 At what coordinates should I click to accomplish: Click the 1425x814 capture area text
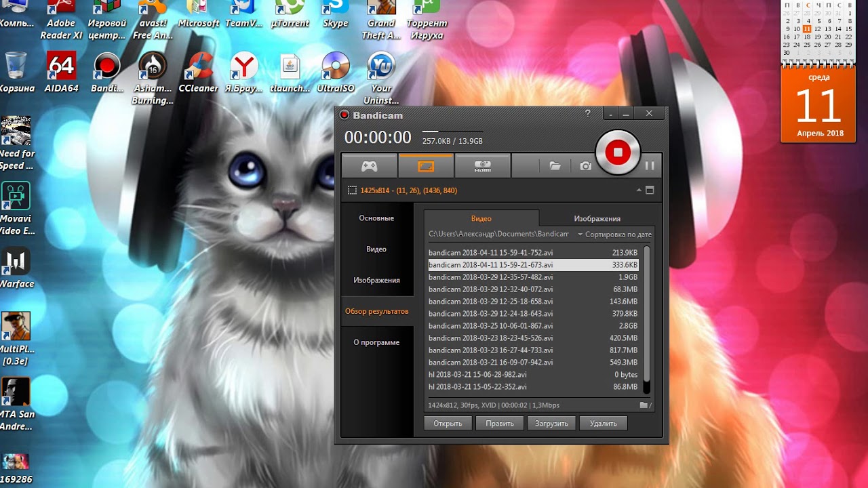coord(409,190)
